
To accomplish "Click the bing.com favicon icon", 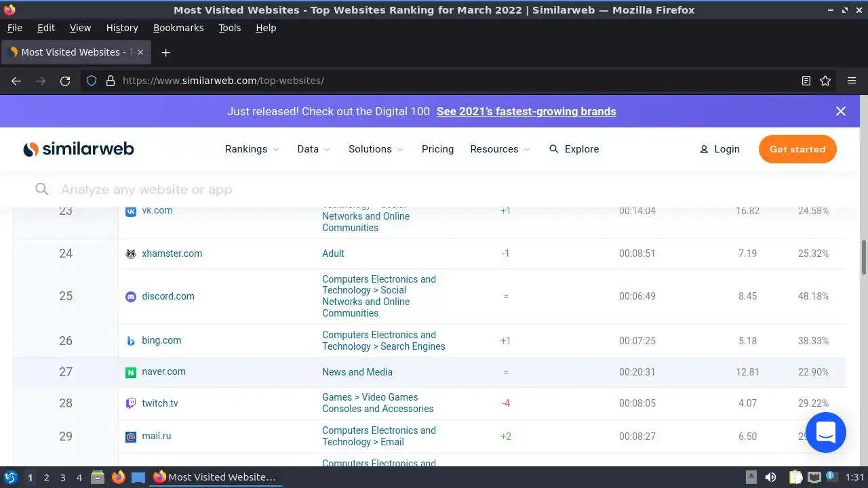I will click(x=131, y=341).
